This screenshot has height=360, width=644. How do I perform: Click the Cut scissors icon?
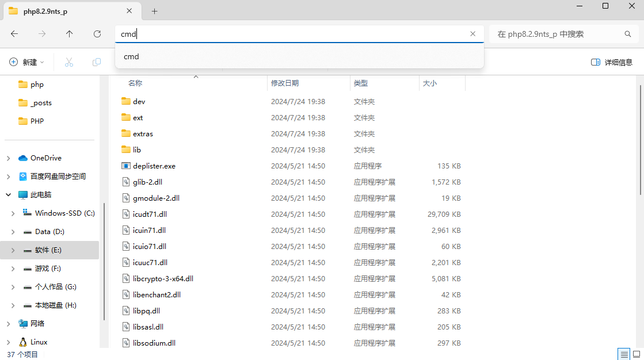coord(69,62)
